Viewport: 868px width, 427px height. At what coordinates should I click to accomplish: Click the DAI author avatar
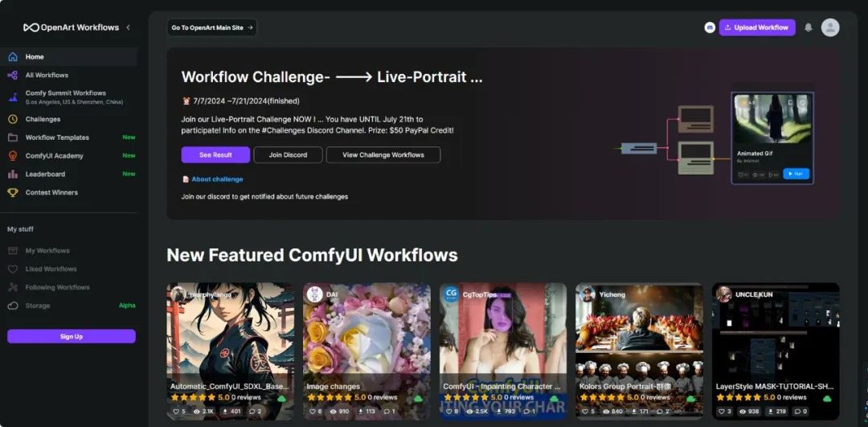314,294
